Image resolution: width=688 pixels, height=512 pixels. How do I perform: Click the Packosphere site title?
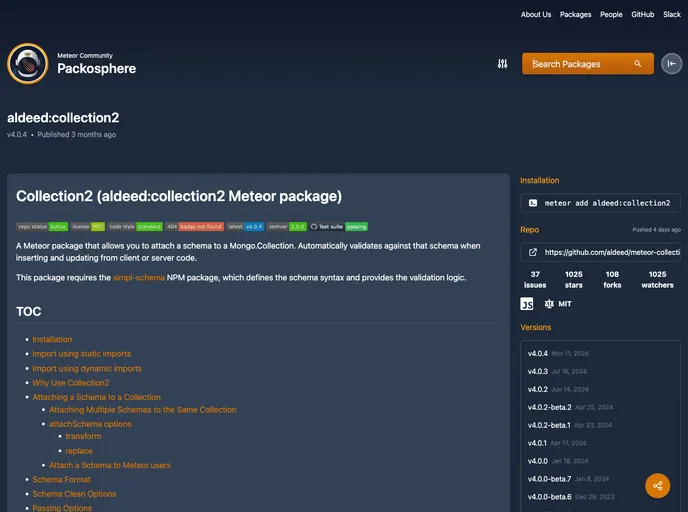click(x=97, y=68)
